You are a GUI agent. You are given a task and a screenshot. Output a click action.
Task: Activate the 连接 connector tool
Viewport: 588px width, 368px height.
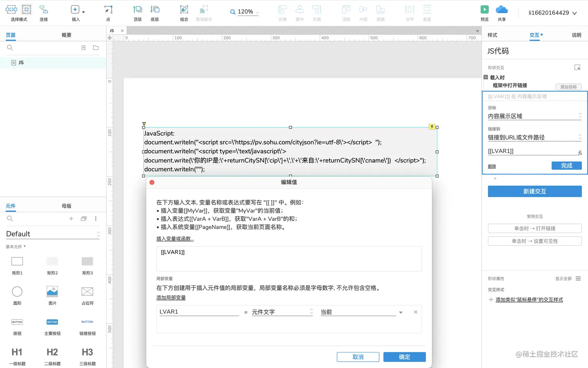(x=44, y=12)
